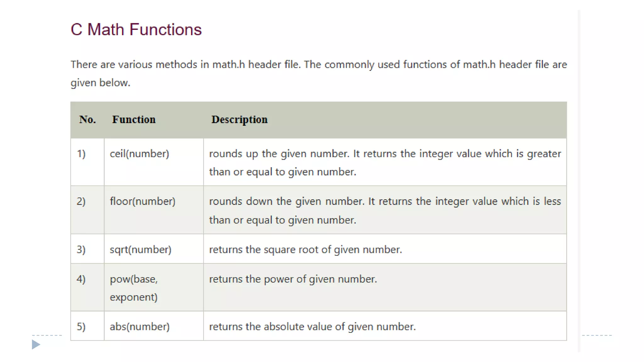Image resolution: width=644 pixels, height=362 pixels.
Task: Click row number 1) in the table
Action: tap(81, 154)
